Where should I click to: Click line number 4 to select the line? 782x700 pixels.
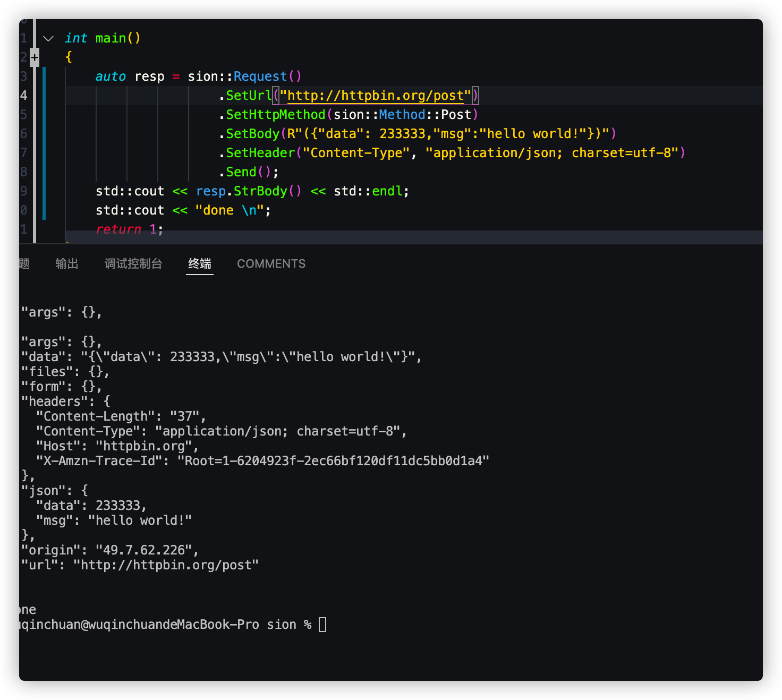pos(23,96)
